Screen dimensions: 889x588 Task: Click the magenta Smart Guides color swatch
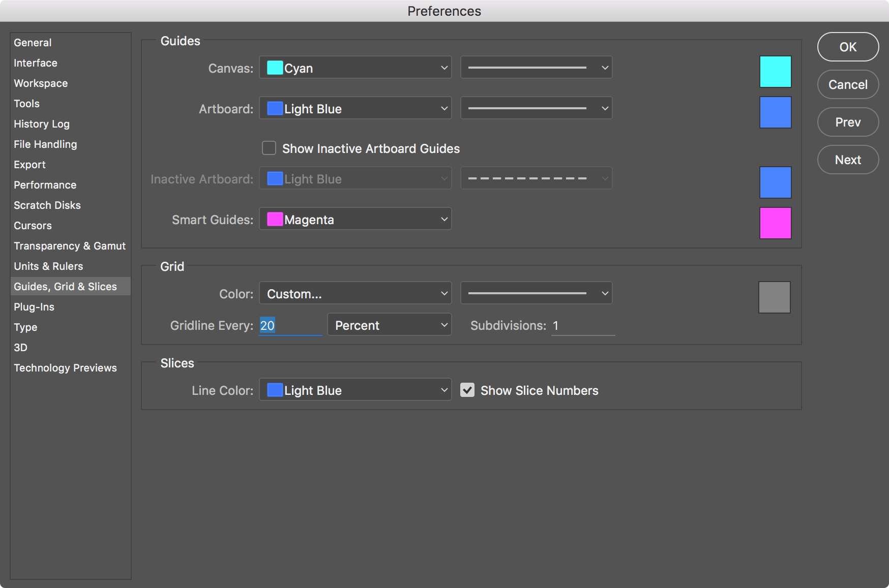click(x=775, y=223)
